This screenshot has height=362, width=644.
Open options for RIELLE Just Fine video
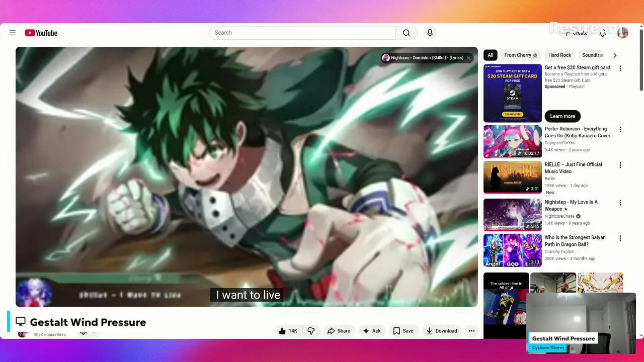pyautogui.click(x=620, y=165)
